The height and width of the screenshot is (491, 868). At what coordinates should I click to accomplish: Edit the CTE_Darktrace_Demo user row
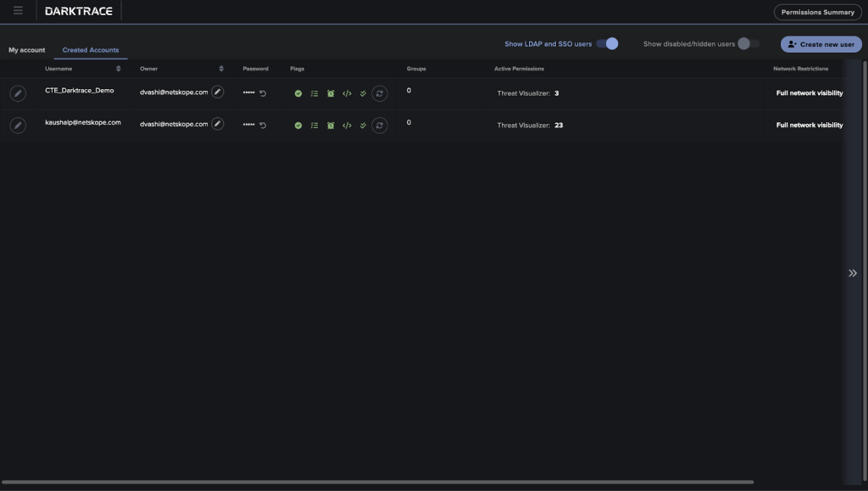(18, 93)
